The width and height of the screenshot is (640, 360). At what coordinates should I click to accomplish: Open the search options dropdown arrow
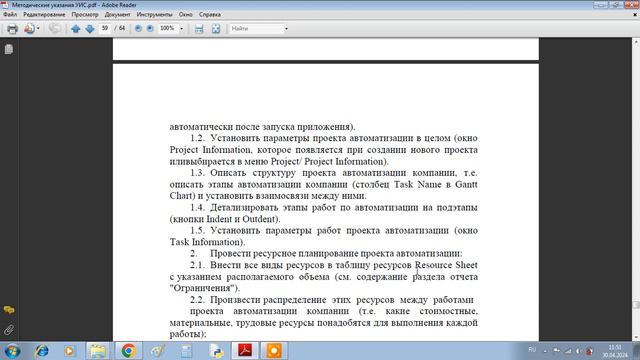286,29
